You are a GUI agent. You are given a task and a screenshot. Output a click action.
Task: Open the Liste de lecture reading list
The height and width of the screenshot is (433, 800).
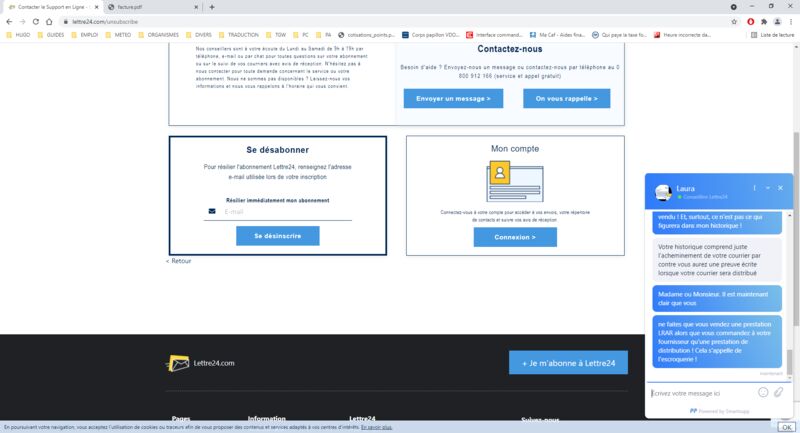[x=772, y=35]
